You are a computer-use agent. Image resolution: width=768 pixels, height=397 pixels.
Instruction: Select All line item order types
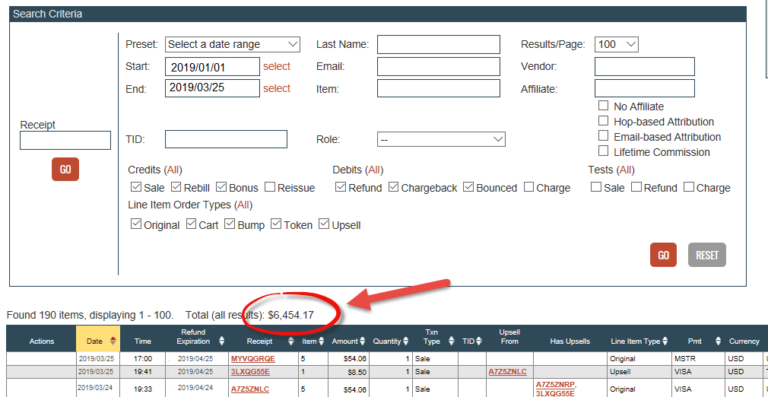pos(243,204)
